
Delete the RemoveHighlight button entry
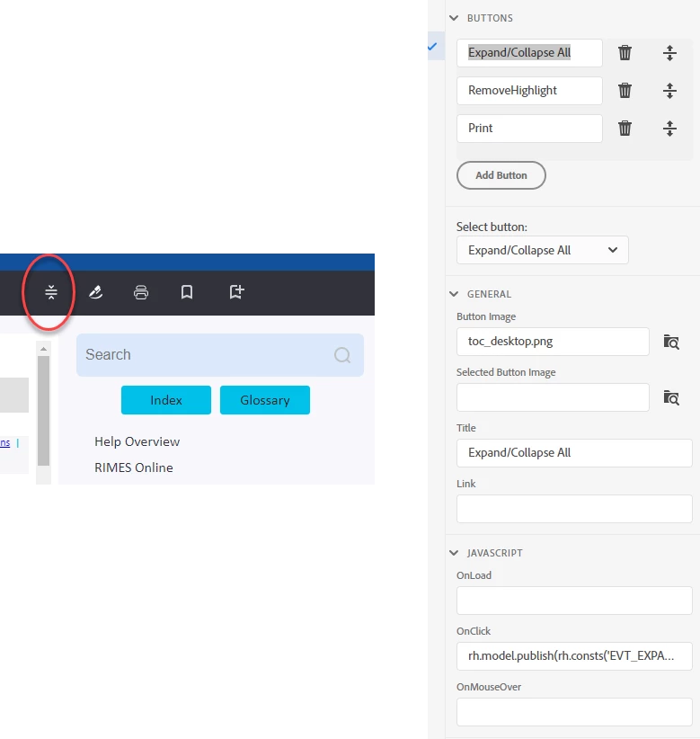[x=625, y=91]
